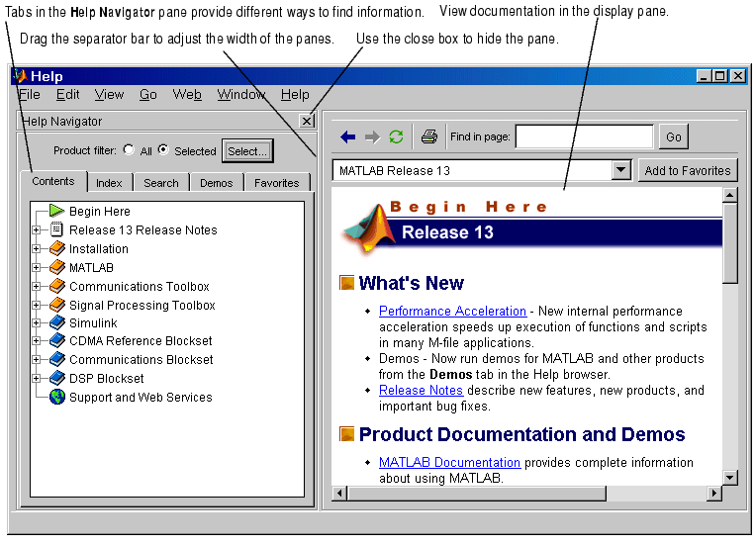Screen dimensions: 756x546
Task: Click the Begin Here green arrow icon
Action: (x=56, y=211)
